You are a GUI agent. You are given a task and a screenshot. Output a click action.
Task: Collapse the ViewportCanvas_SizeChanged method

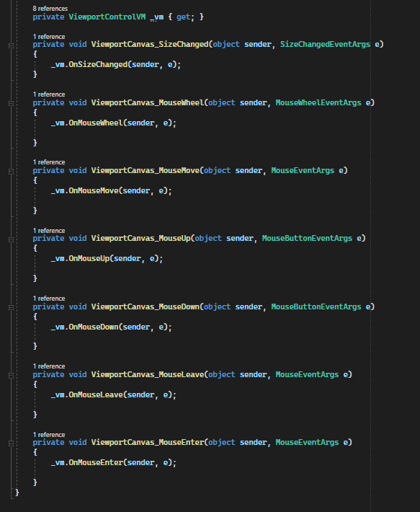point(11,45)
